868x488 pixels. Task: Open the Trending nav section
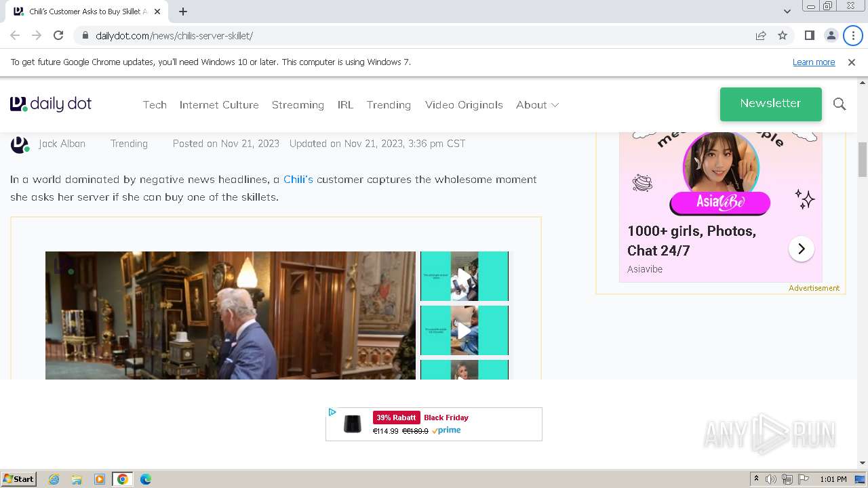pyautogui.click(x=389, y=105)
